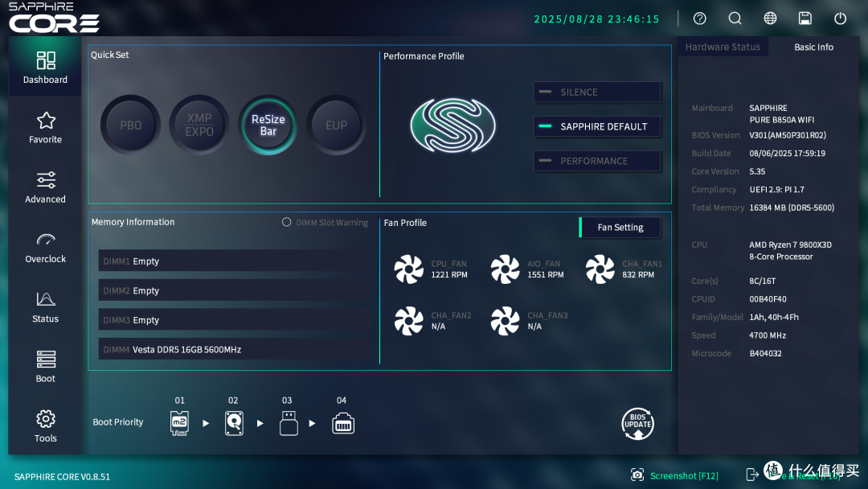This screenshot has width=868, height=489.
Task: Click the CHA_FAN3 fan icon
Action: point(505,321)
